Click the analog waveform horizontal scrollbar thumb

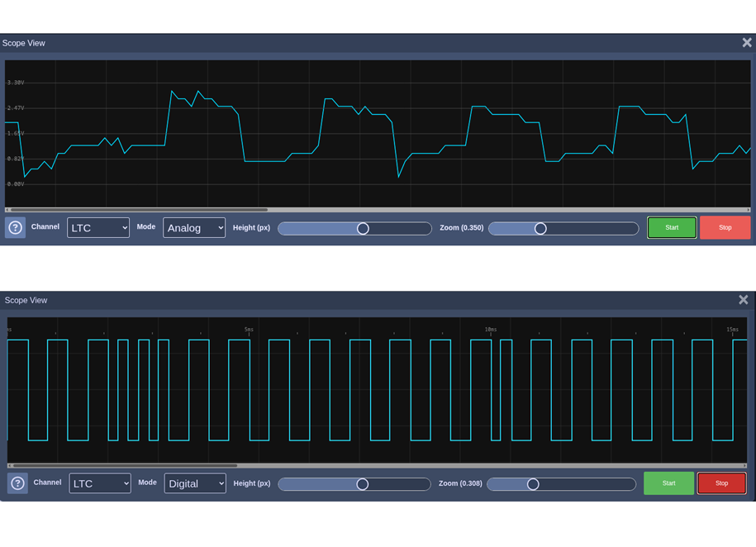coord(138,210)
